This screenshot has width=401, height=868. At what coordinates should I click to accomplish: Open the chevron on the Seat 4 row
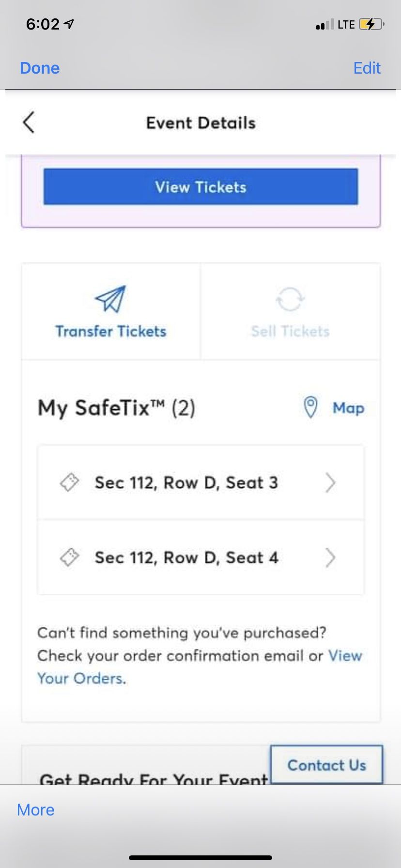tap(330, 558)
